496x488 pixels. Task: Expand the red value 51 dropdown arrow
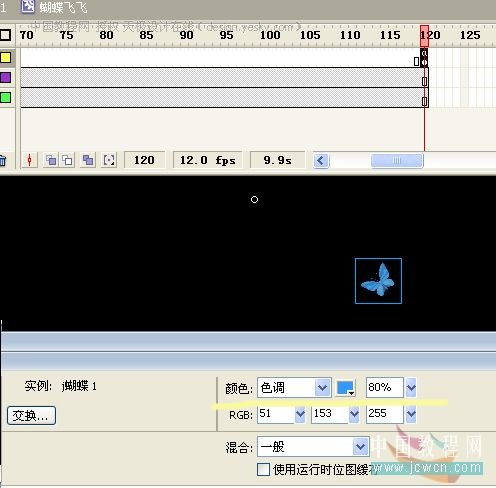coord(300,414)
